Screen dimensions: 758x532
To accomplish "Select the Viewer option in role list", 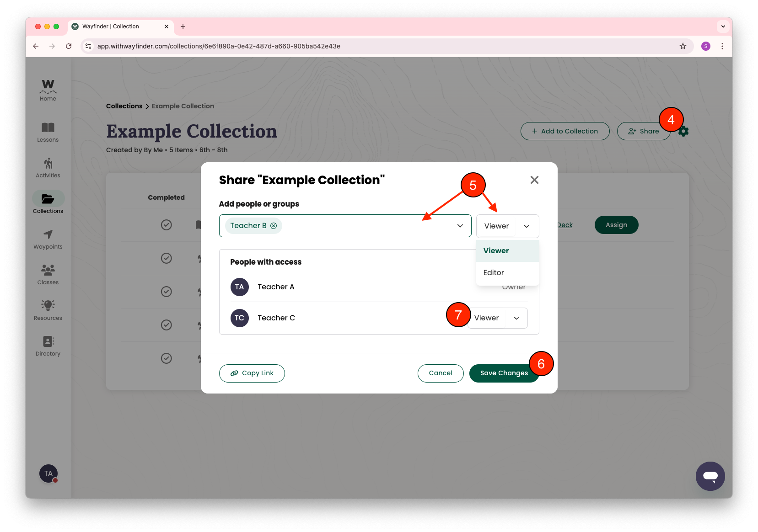I will (x=508, y=251).
